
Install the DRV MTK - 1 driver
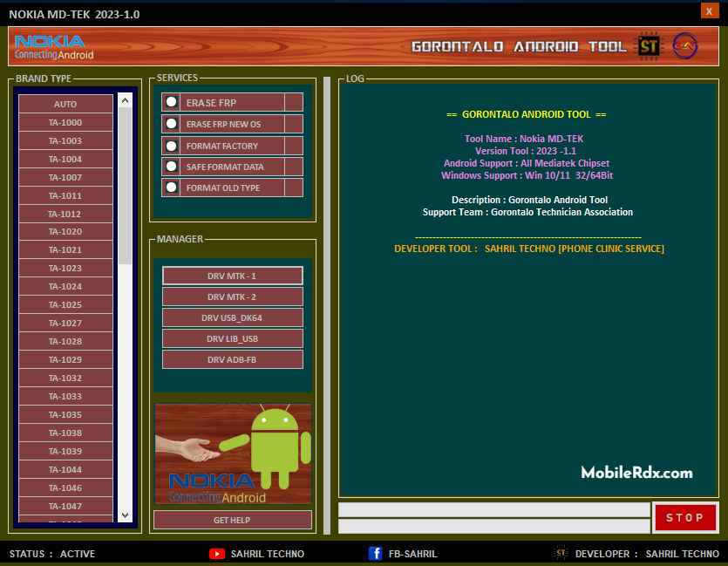click(232, 276)
